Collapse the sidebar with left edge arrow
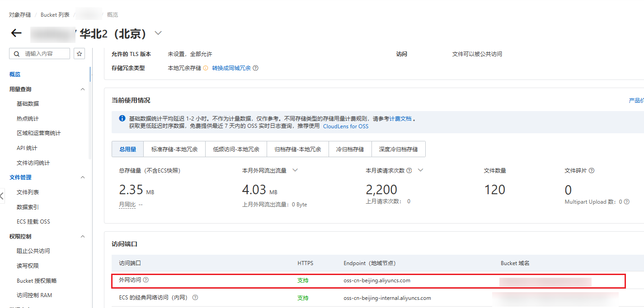 (2, 196)
